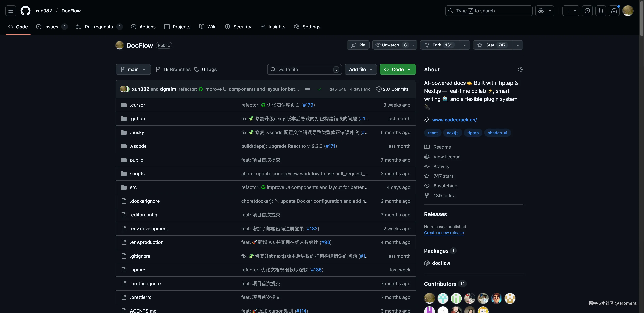The height and width of the screenshot is (313, 644).
Task: Open the hamburger navigation menu
Action: pos(11,11)
